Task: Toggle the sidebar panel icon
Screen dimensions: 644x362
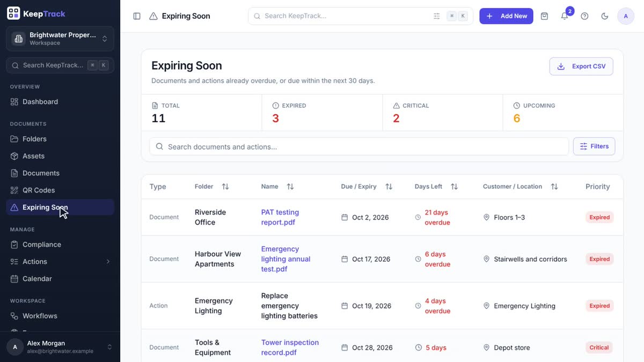Action: (x=137, y=16)
